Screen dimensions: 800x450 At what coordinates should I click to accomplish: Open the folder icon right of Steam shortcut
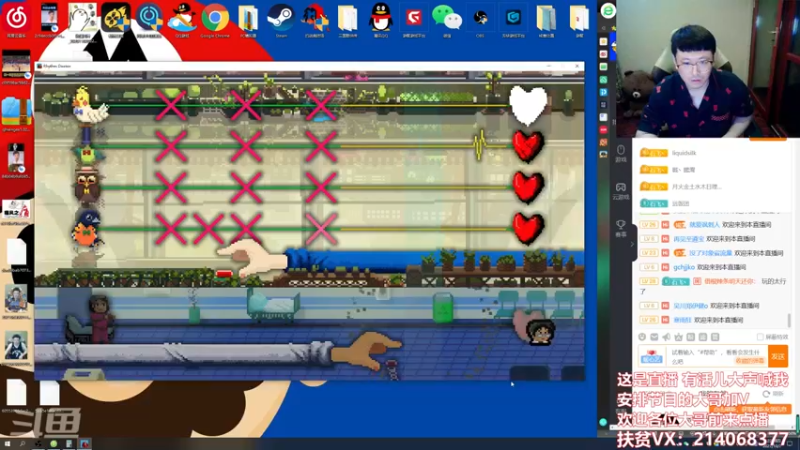[347, 19]
